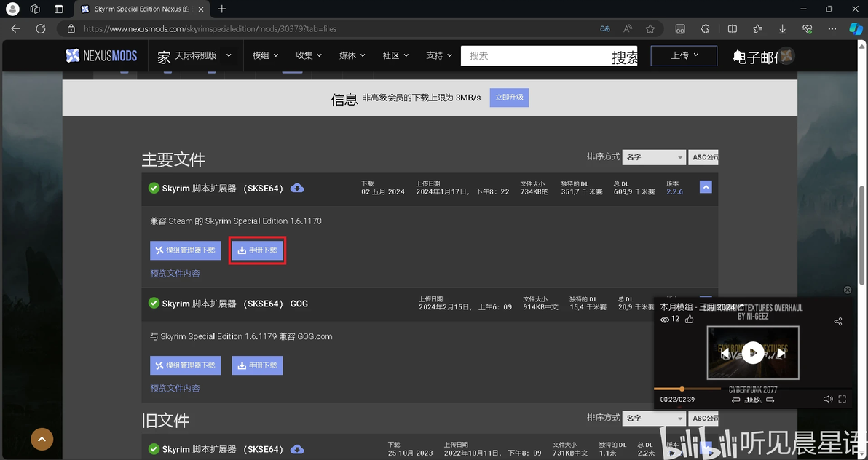
Task: Click the cloud download icon in 旧文件 SKSE64
Action: [x=296, y=449]
